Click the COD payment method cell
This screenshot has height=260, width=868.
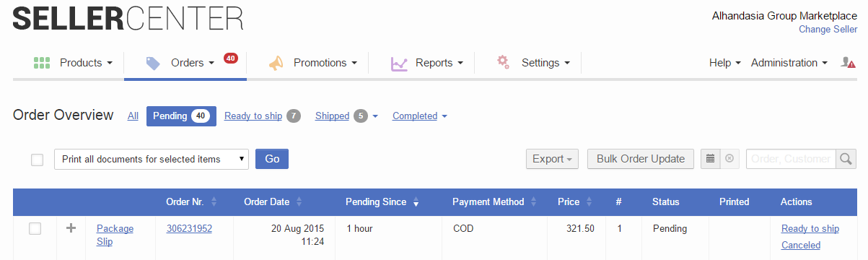tap(463, 229)
